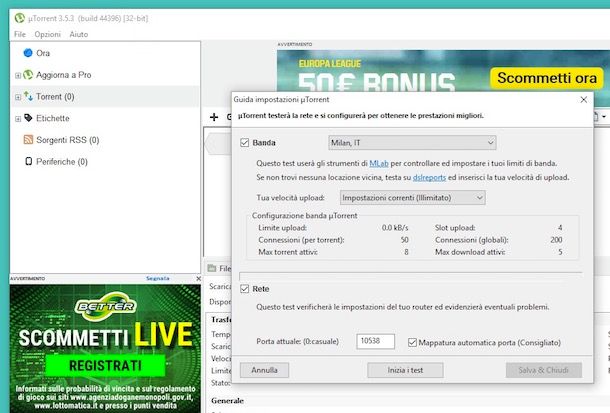
Task: Close the left advertisement panel
Action: [198, 278]
